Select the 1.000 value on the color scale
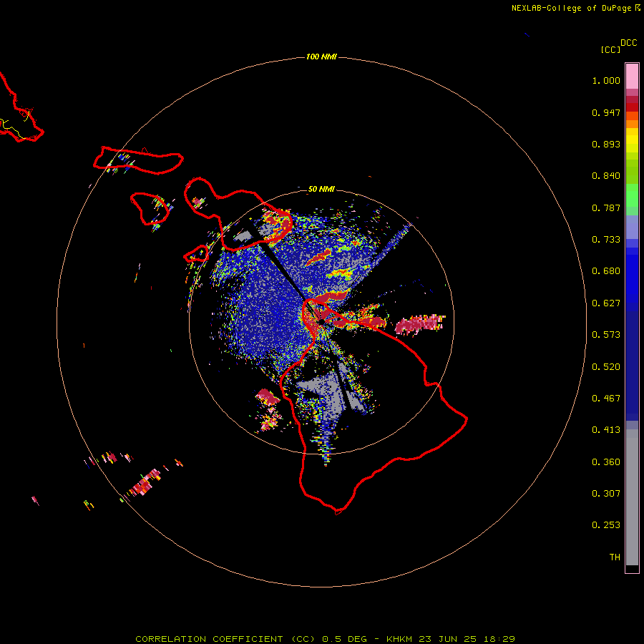This screenshot has width=644, height=644. click(x=606, y=80)
